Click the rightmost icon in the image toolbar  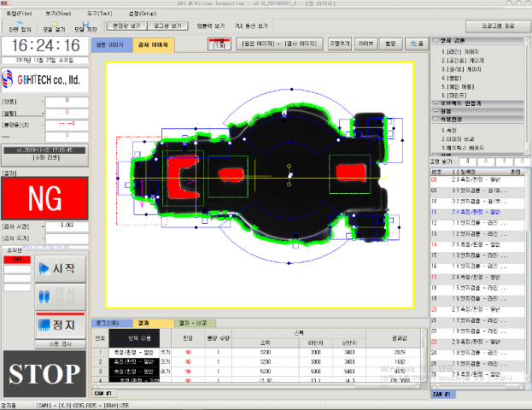(418, 44)
